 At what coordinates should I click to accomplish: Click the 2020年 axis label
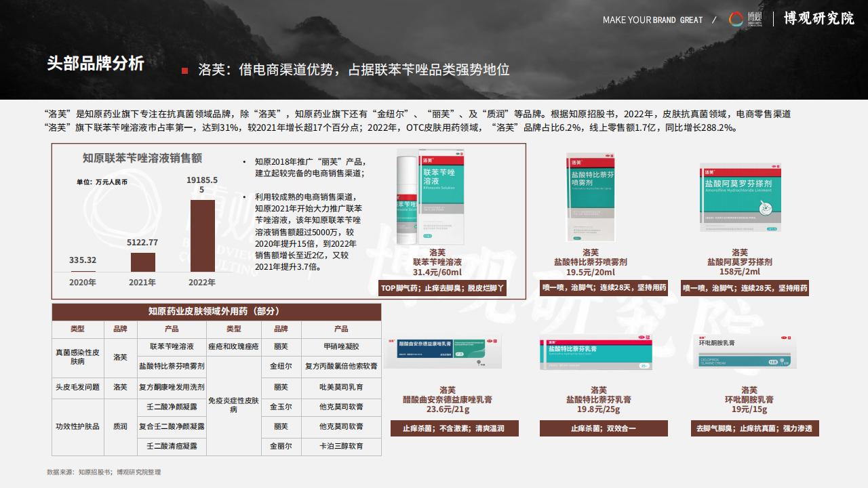pyautogui.click(x=83, y=282)
